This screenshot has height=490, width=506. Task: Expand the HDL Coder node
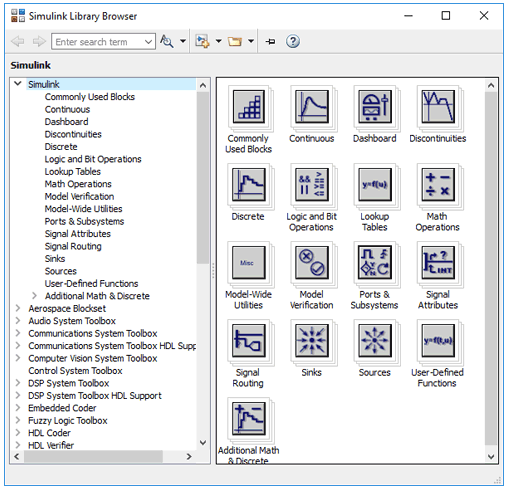click(18, 432)
